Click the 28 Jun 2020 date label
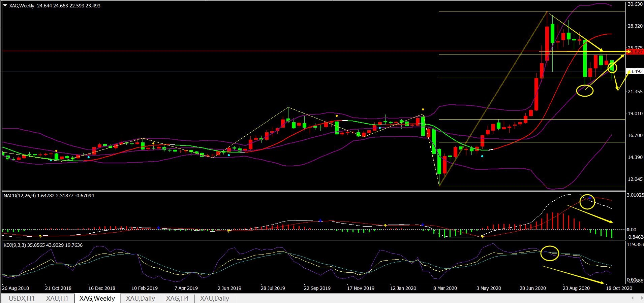Image resolution: width=644 pixels, height=303 pixels. coord(533,288)
